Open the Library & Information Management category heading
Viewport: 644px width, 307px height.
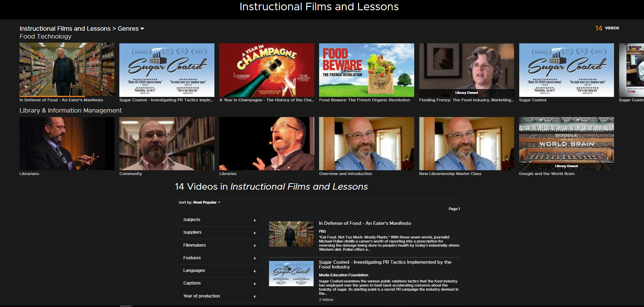(x=71, y=111)
